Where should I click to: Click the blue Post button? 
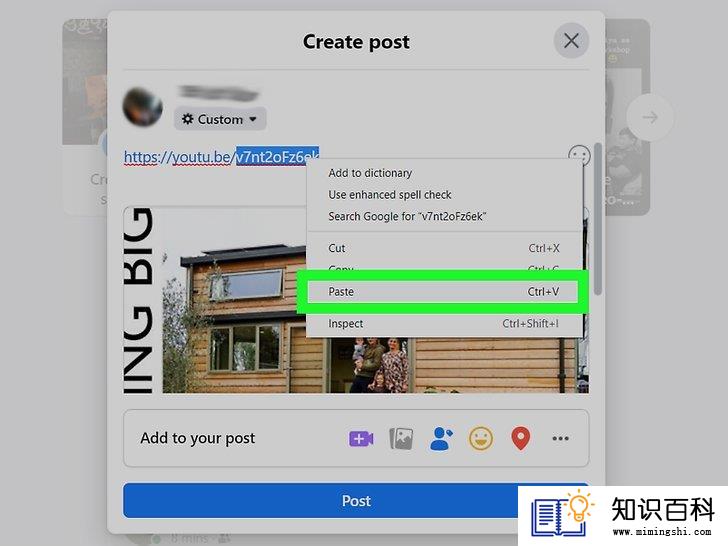(x=320, y=500)
